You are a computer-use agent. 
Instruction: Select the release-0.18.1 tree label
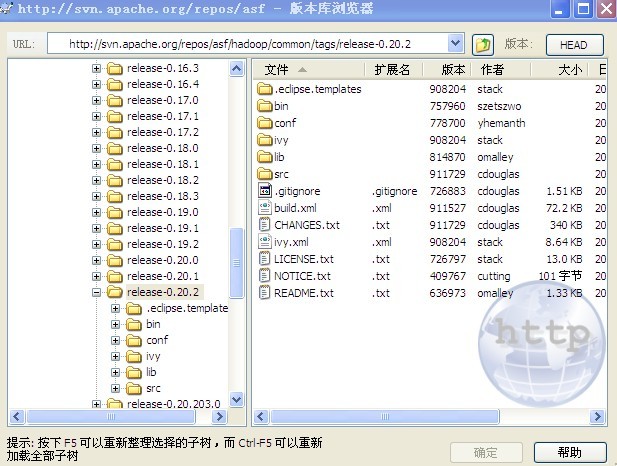coord(163,164)
